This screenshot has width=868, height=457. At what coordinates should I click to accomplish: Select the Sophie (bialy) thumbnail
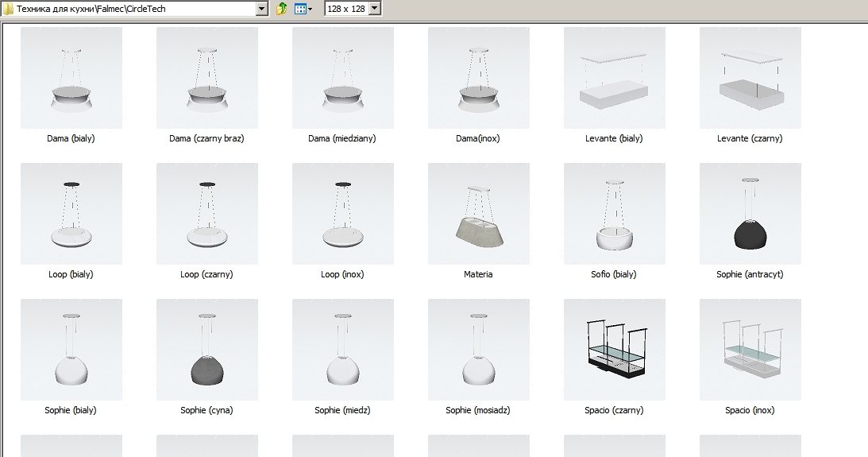(x=71, y=350)
